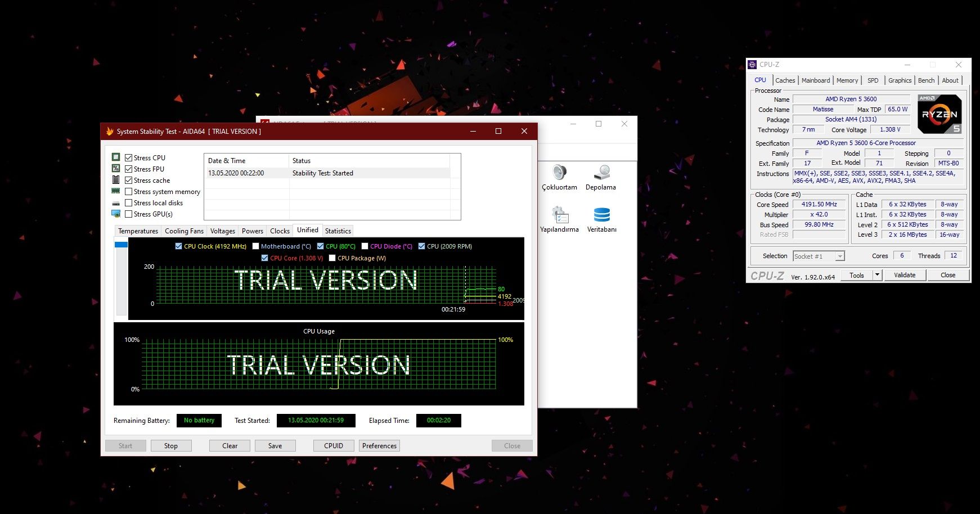The image size is (980, 514).
Task: Save the stability test results
Action: [275, 446]
